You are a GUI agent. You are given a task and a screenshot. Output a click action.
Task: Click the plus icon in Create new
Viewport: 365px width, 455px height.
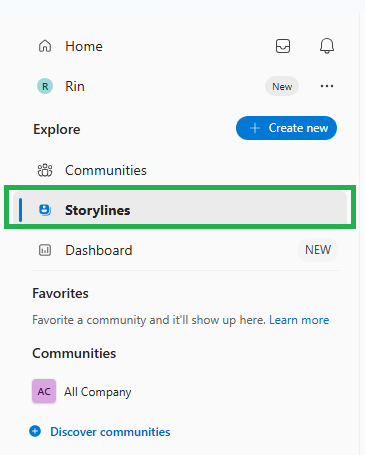click(255, 128)
